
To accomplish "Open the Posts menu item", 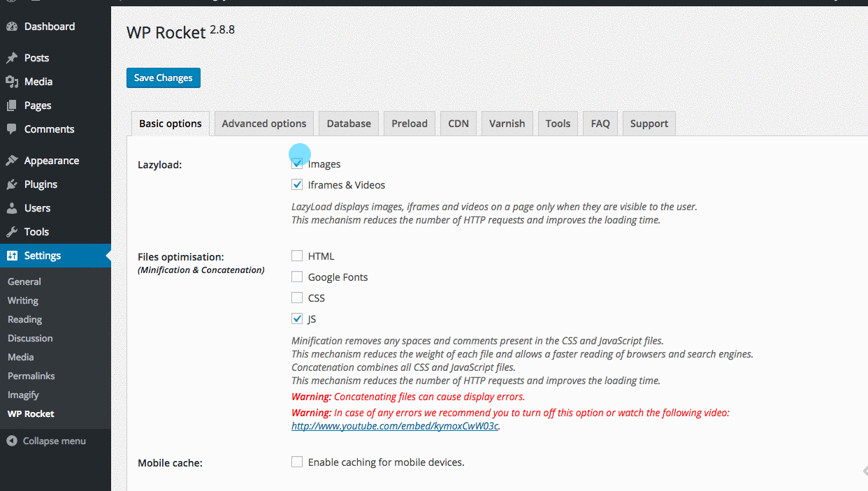I will [x=55, y=58].
